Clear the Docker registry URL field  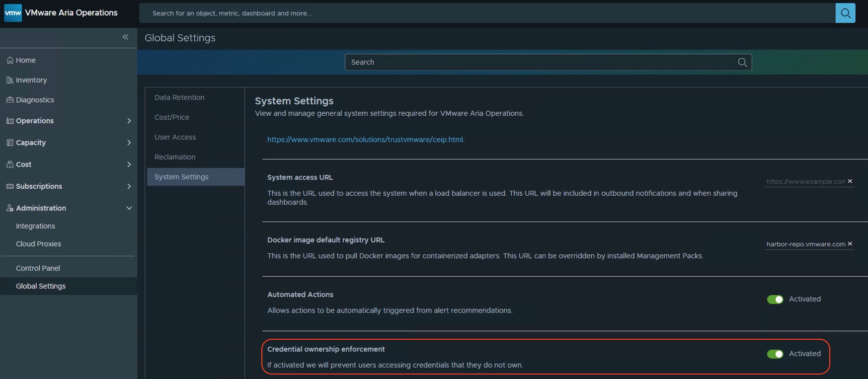point(850,244)
